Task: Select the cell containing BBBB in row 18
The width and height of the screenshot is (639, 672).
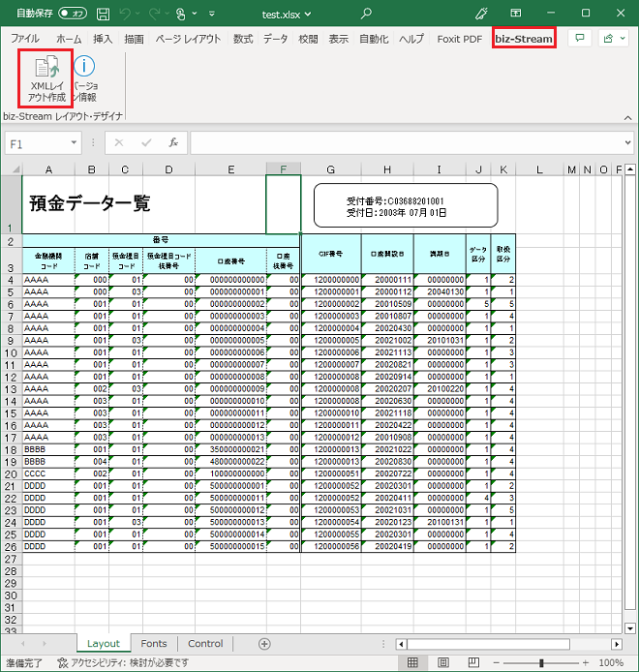Action: tap(48, 449)
